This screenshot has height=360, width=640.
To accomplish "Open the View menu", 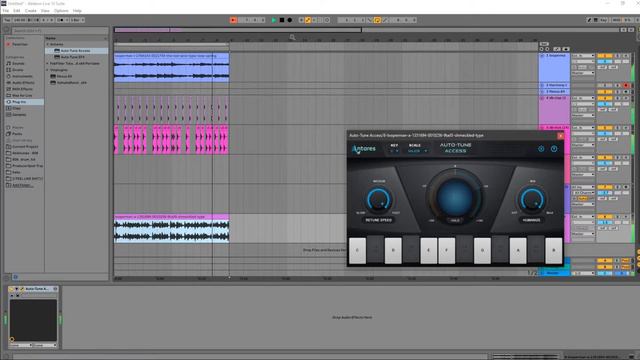I will coord(45,11).
